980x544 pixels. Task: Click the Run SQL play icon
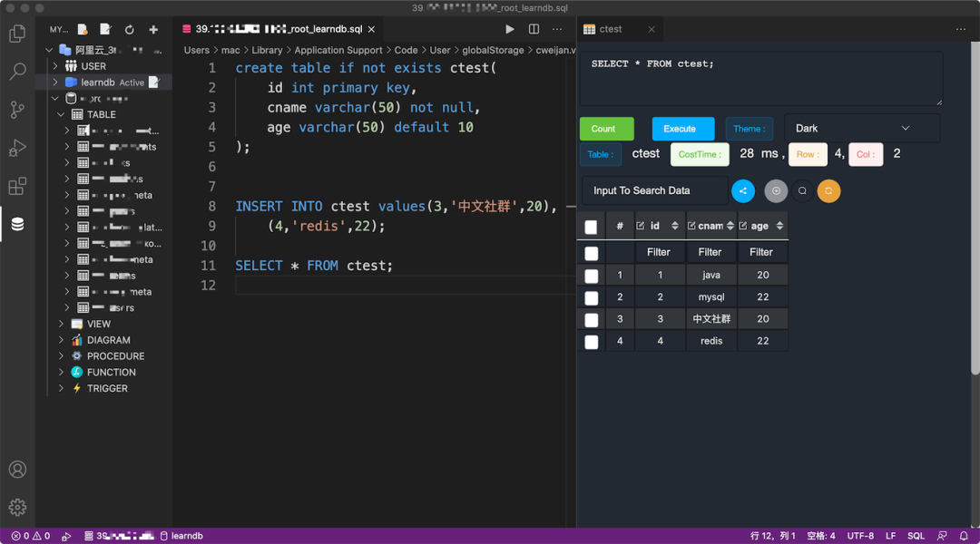tap(510, 29)
